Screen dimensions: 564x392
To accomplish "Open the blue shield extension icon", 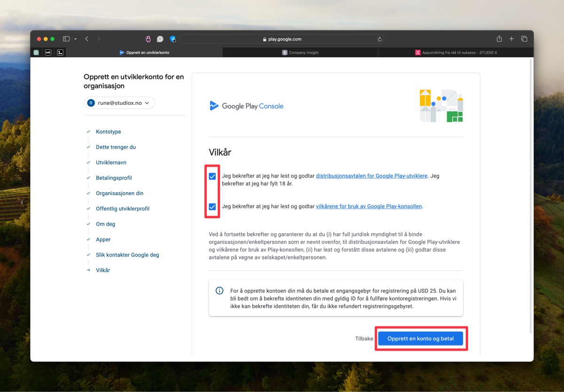I will (172, 39).
